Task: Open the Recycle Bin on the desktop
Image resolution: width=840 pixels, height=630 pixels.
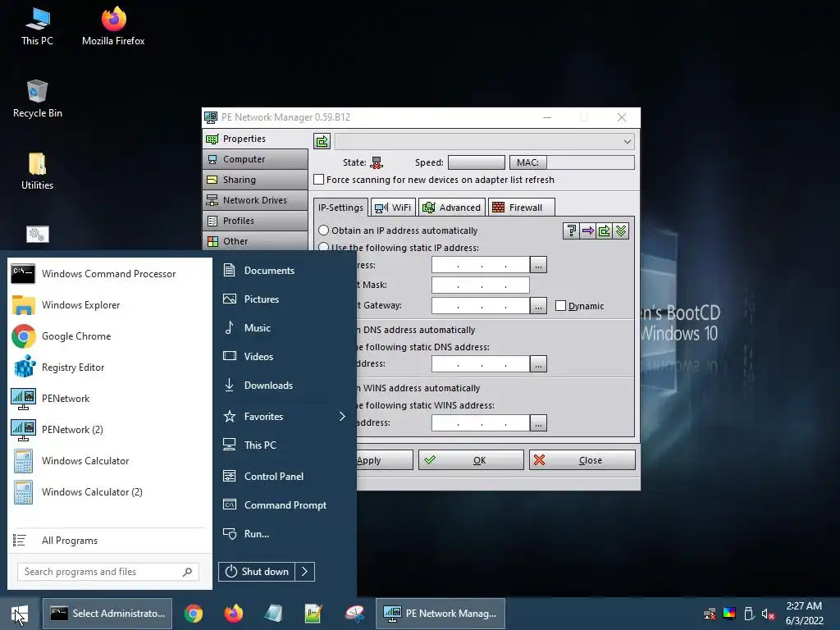Action: click(38, 99)
